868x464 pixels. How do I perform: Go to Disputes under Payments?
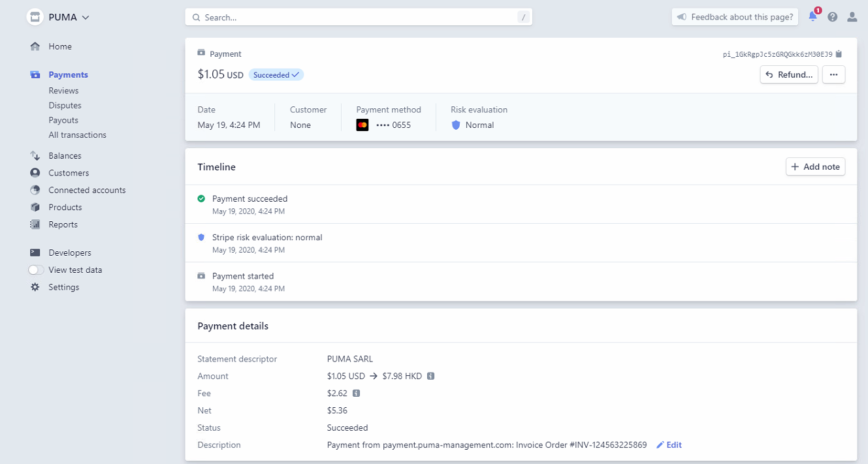[x=65, y=106]
